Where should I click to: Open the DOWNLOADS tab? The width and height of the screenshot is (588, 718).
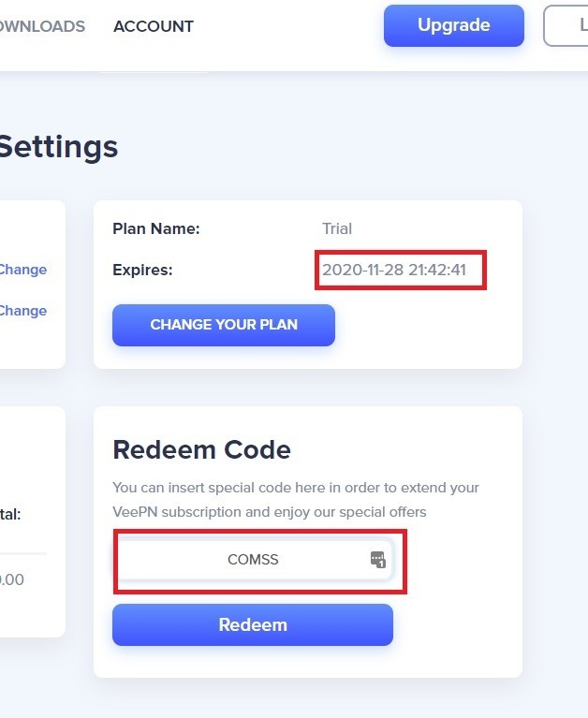tap(42, 26)
